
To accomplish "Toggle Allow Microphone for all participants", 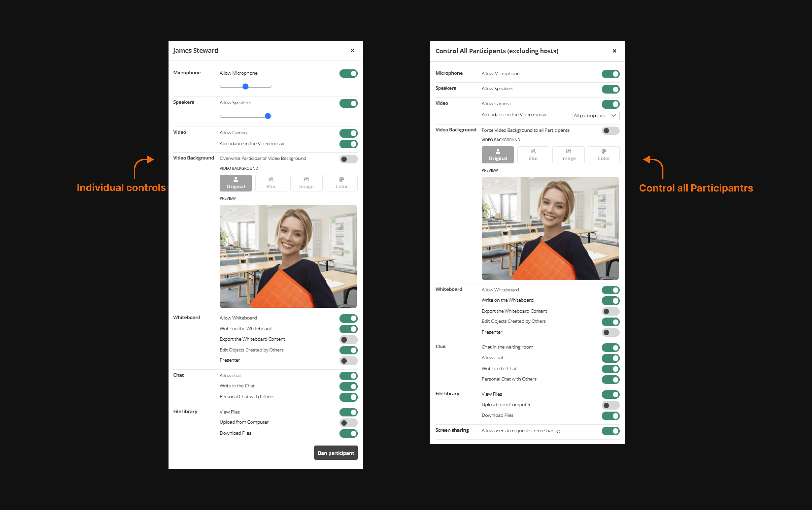I will coord(610,74).
